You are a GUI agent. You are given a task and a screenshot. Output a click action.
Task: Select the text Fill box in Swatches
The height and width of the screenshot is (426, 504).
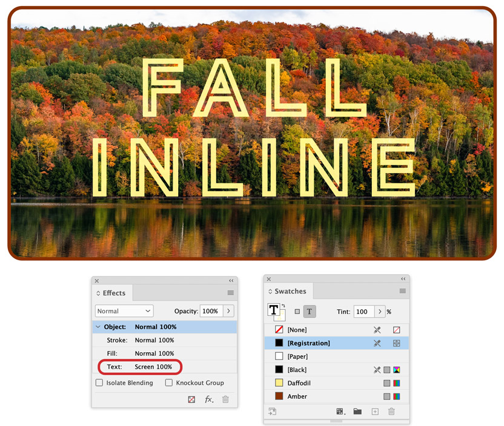[x=274, y=310]
